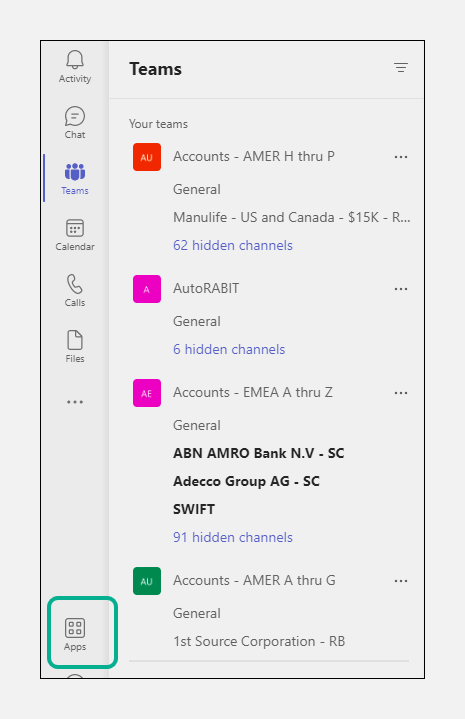This screenshot has width=465, height=719.
Task: Collapse the Accounts - AMER H thru P team
Action: click(x=254, y=156)
